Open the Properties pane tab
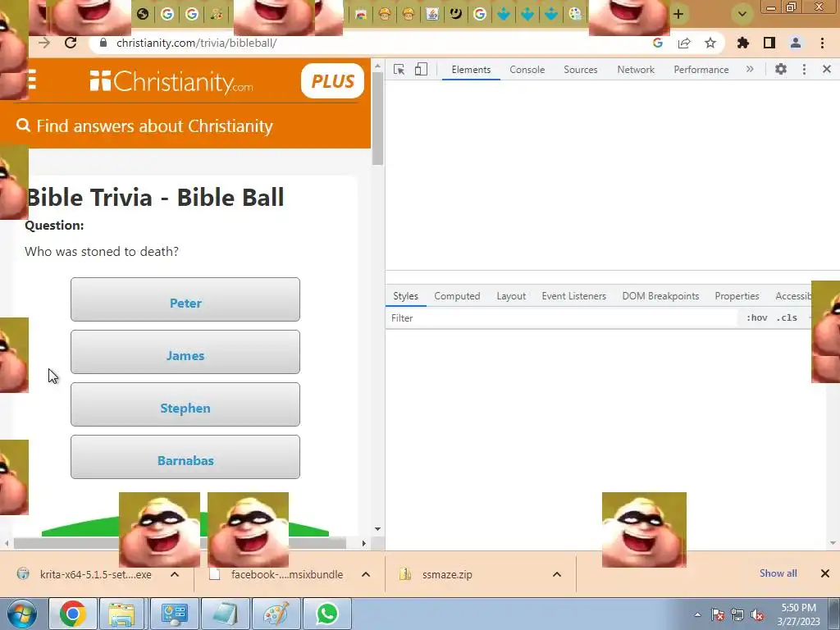The image size is (840, 630). coord(737,296)
